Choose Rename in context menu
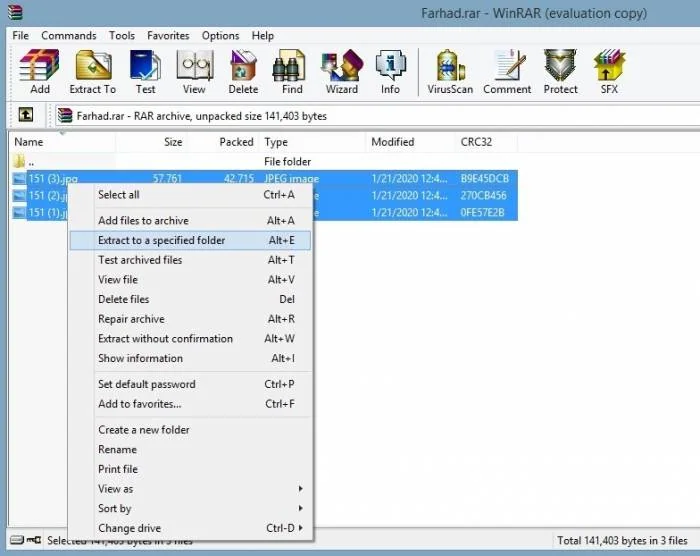The image size is (700, 556). click(191, 449)
